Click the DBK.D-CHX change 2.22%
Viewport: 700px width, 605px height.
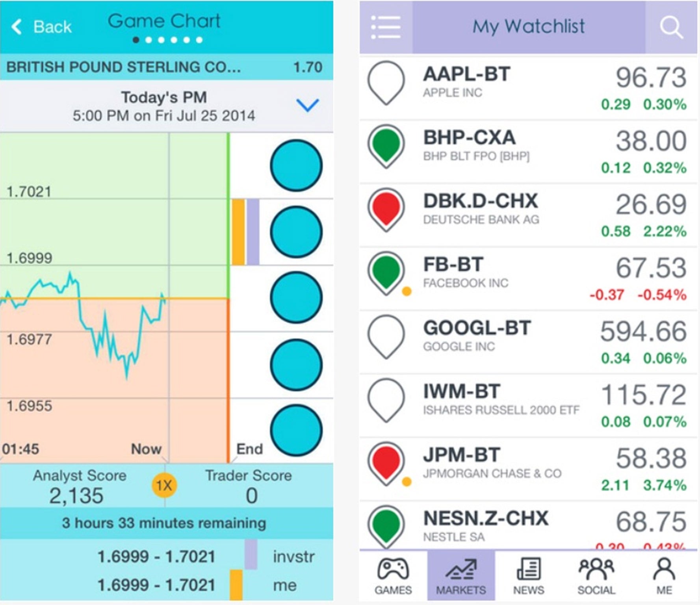point(665,231)
